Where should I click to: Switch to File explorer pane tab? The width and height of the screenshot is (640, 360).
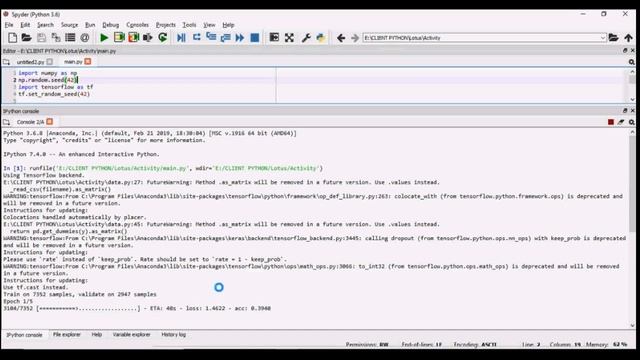tap(67, 334)
